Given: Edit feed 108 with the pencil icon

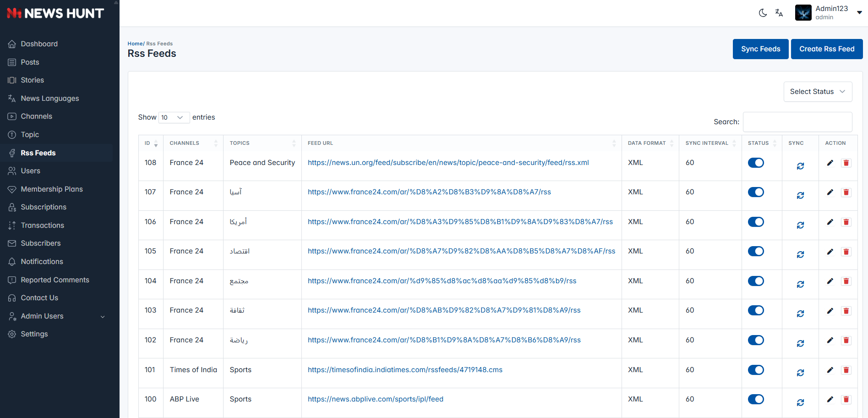Looking at the screenshot, I should click(830, 163).
